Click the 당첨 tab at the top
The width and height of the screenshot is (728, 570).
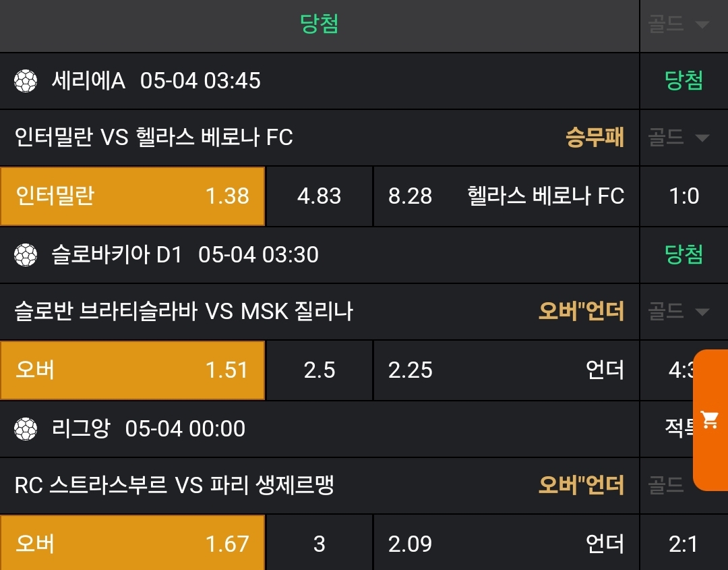point(319,24)
